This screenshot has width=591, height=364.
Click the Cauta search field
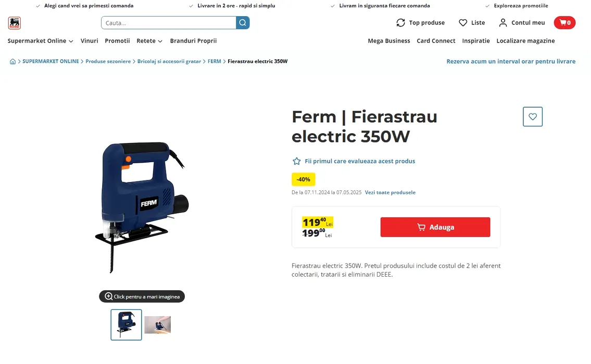click(169, 22)
